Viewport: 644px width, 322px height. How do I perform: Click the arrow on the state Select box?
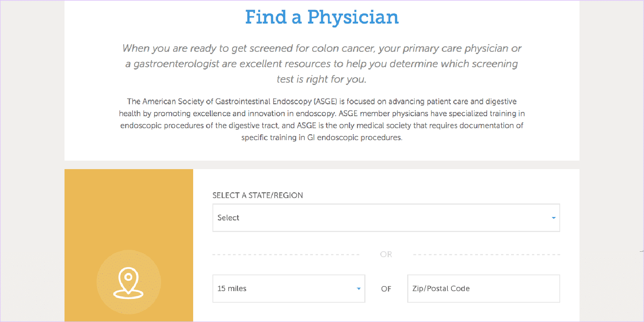[553, 218]
